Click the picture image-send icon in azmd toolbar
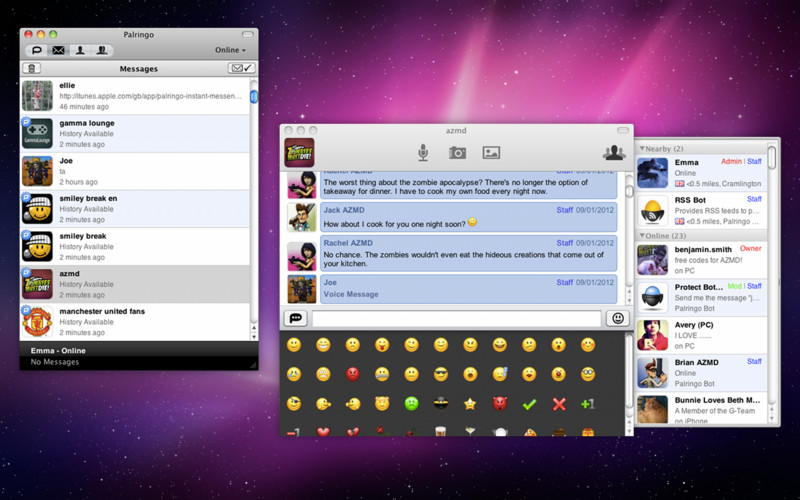 pyautogui.click(x=491, y=153)
